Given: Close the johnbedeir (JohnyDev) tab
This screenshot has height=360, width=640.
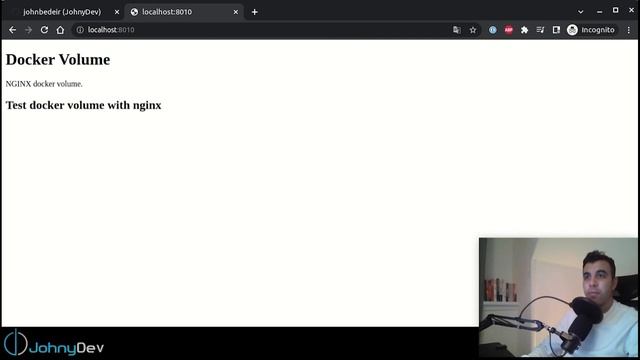Looking at the screenshot, I should coord(117,12).
